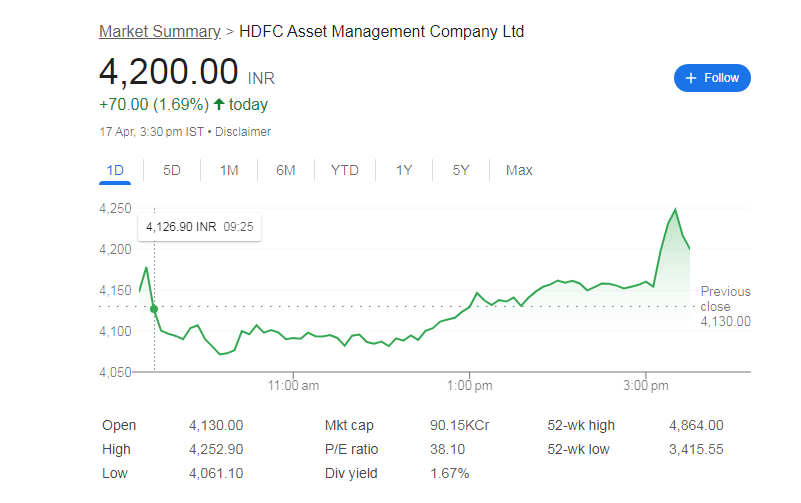Screen dimensions: 801x503
Task: Click the 52-wk high label
Action: coord(581,425)
